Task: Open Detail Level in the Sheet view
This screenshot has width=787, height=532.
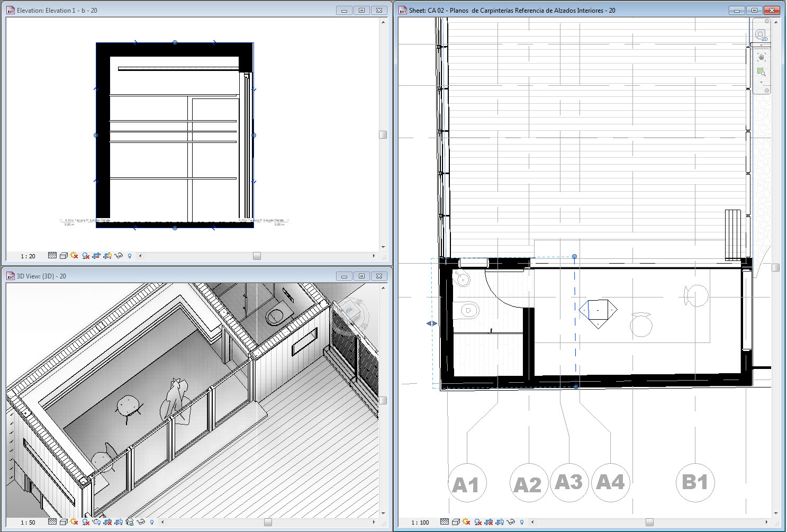Action: 445,522
